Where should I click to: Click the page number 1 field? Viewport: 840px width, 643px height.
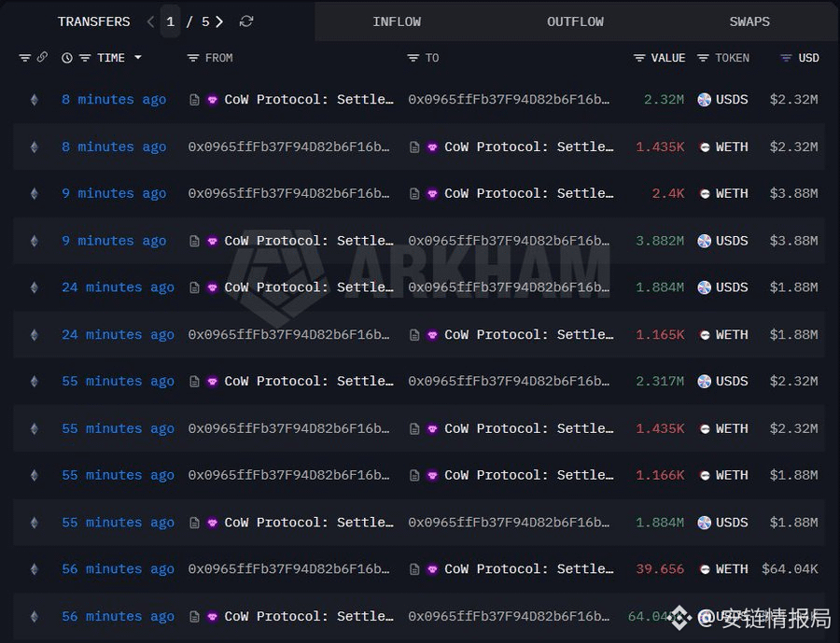coord(171,21)
